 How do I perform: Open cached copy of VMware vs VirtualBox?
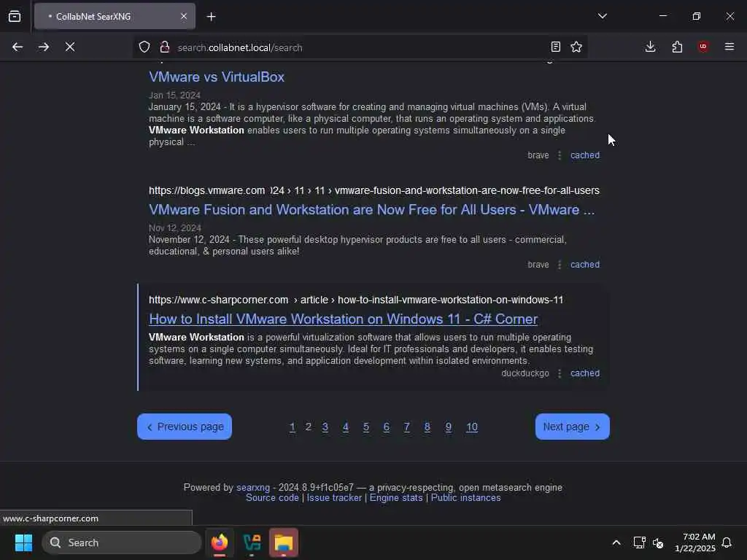pos(585,155)
